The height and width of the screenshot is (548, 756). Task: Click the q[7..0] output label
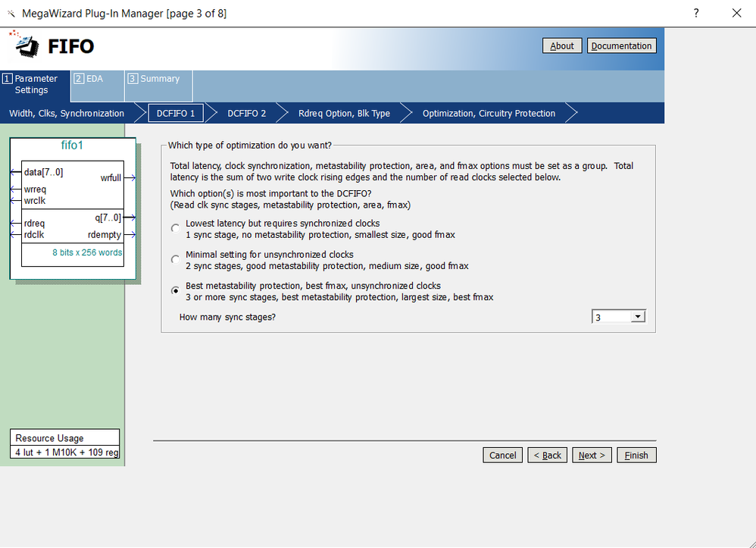pyautogui.click(x=108, y=218)
